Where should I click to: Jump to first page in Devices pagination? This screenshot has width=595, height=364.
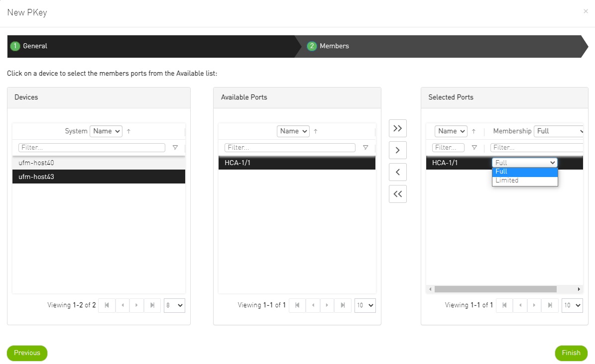click(107, 305)
